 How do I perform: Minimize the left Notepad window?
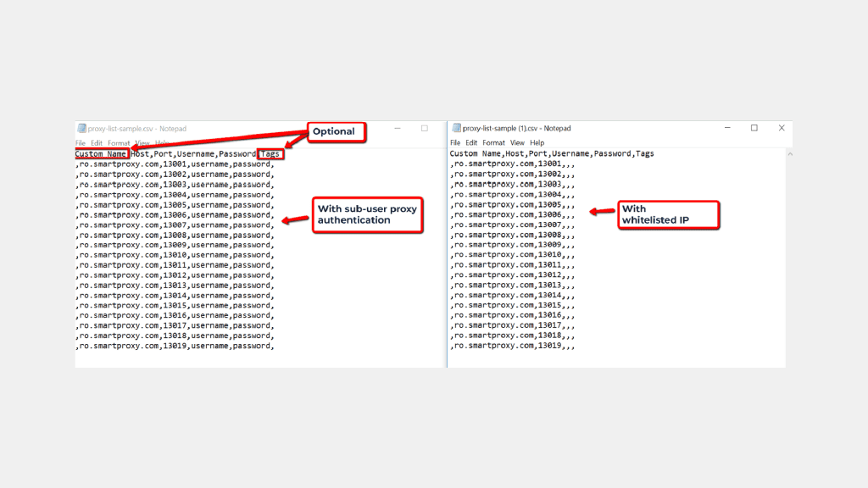[398, 129]
